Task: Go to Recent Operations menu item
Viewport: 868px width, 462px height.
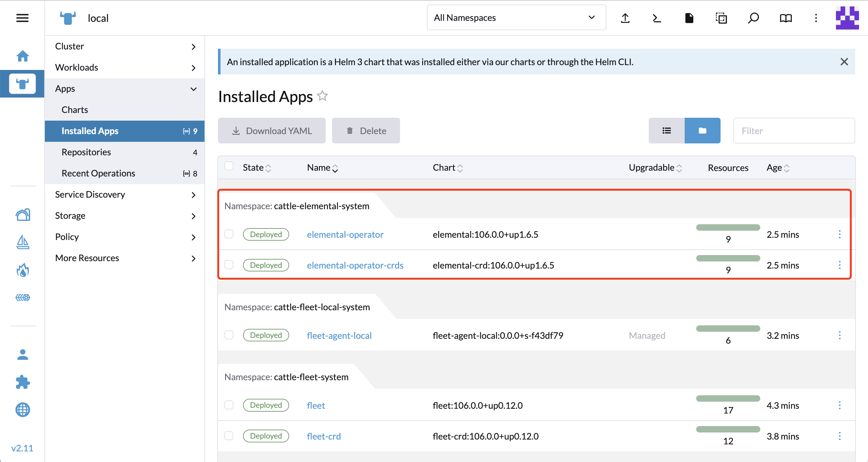Action: click(x=98, y=173)
